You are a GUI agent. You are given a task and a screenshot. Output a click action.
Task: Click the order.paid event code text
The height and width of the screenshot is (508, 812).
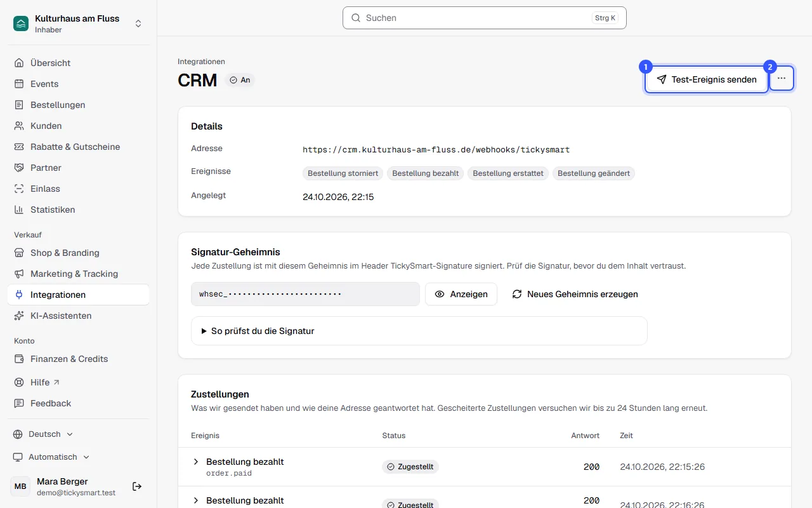[x=229, y=473]
